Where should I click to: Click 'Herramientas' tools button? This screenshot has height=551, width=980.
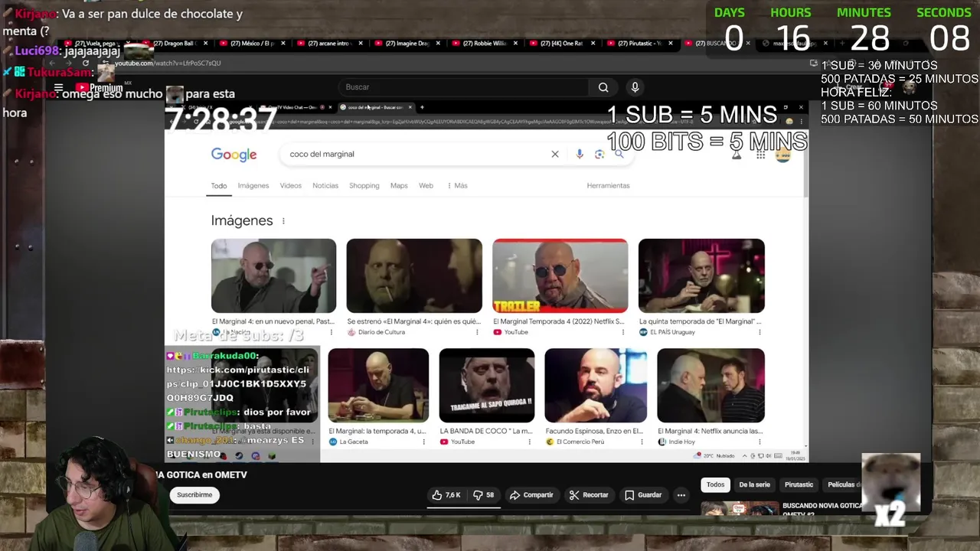[x=608, y=186]
